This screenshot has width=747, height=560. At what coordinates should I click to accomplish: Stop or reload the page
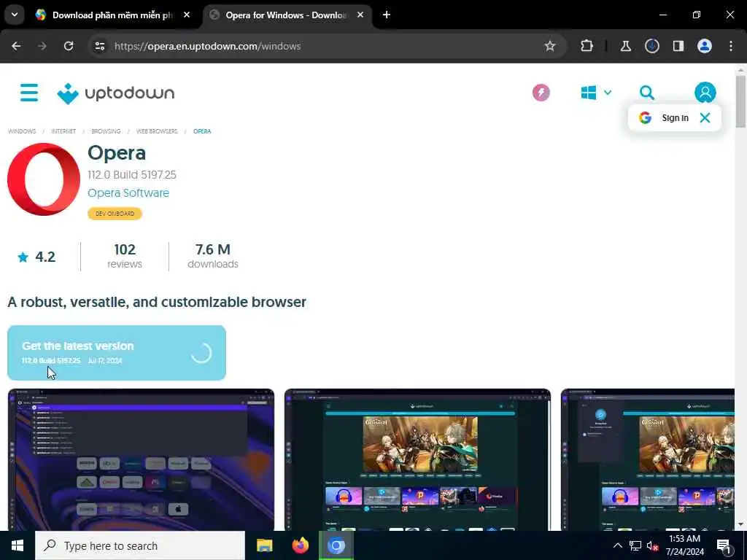click(69, 46)
